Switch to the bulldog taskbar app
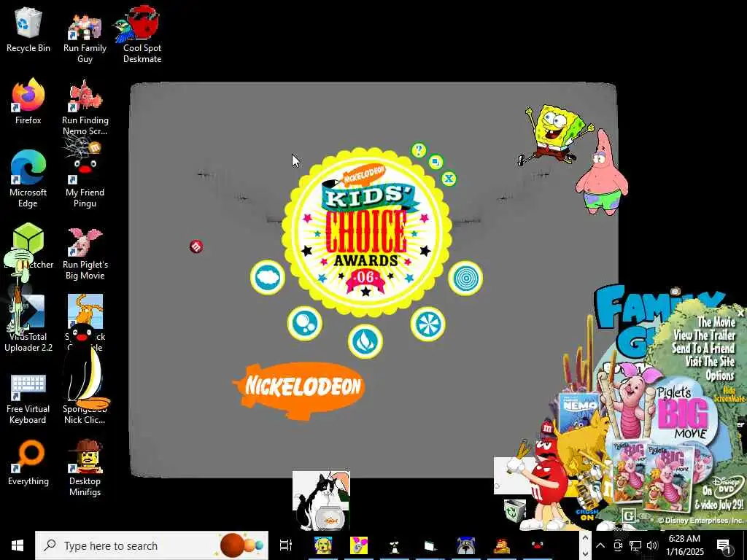Viewport: 747px width, 560px height. coord(466,545)
